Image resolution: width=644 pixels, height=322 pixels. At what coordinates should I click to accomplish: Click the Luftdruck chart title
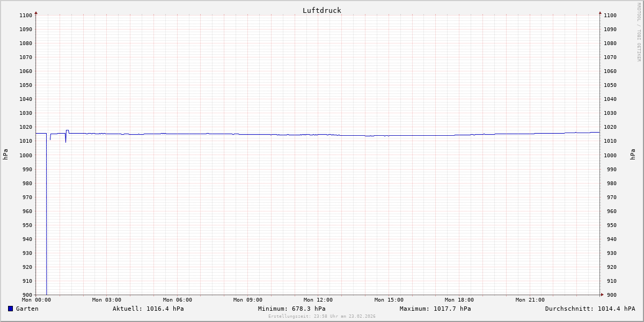tap(321, 10)
